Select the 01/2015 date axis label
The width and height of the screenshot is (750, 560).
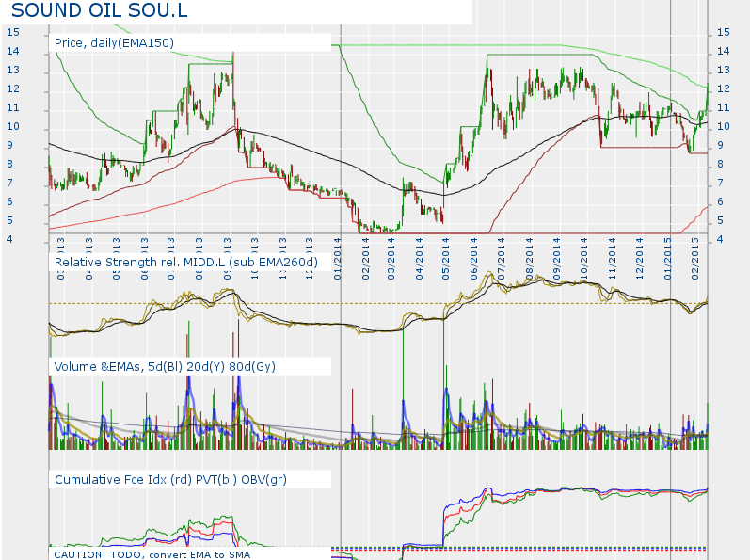668,259
